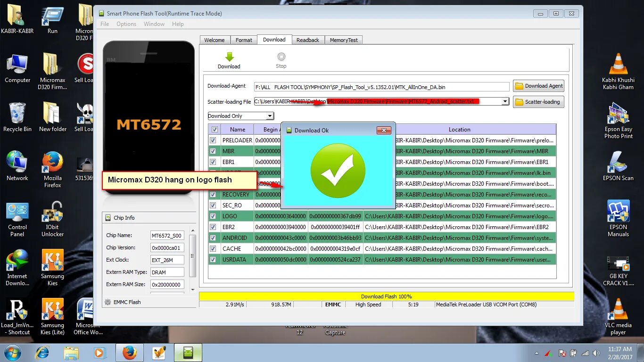Image resolution: width=644 pixels, height=362 pixels.
Task: Click the Chip Name value field
Action: coord(167,235)
